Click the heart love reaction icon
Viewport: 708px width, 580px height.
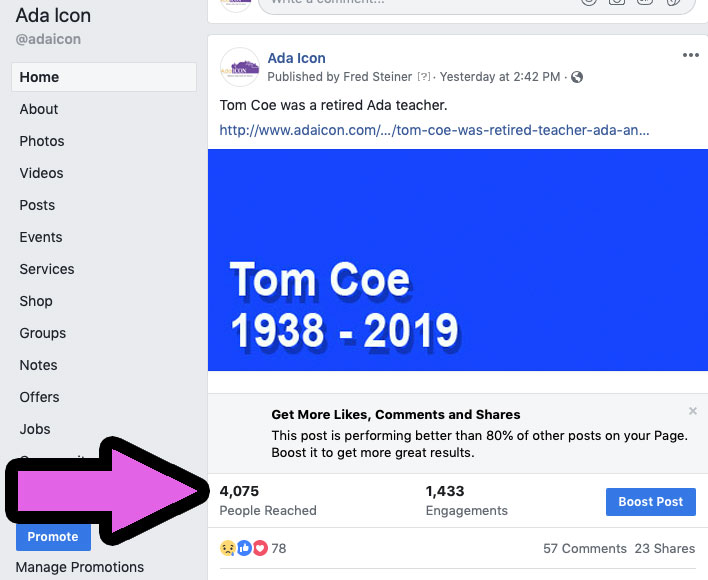[x=260, y=548]
